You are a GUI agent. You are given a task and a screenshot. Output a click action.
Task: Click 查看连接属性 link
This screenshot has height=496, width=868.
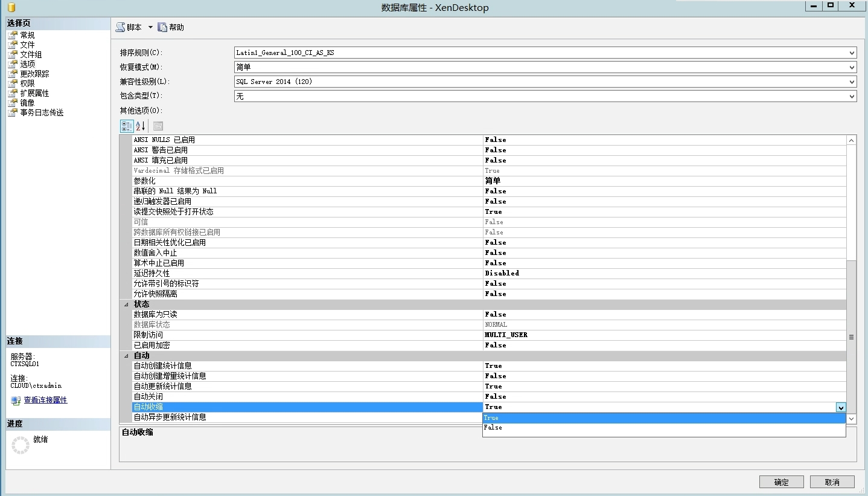tap(45, 400)
